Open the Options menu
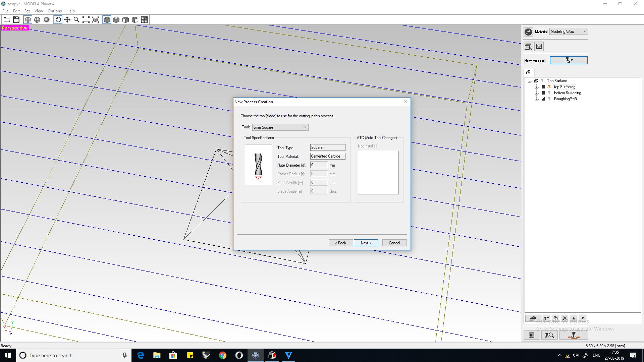 click(x=54, y=11)
